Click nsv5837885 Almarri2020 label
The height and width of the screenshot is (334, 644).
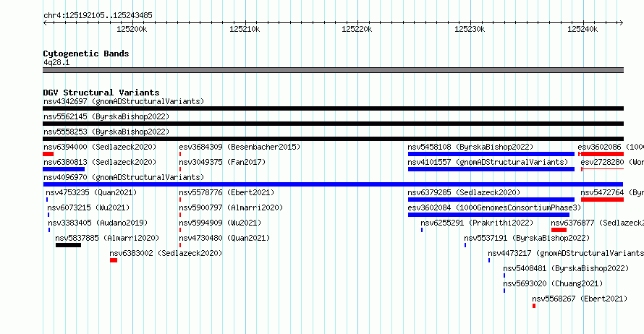pos(107,238)
